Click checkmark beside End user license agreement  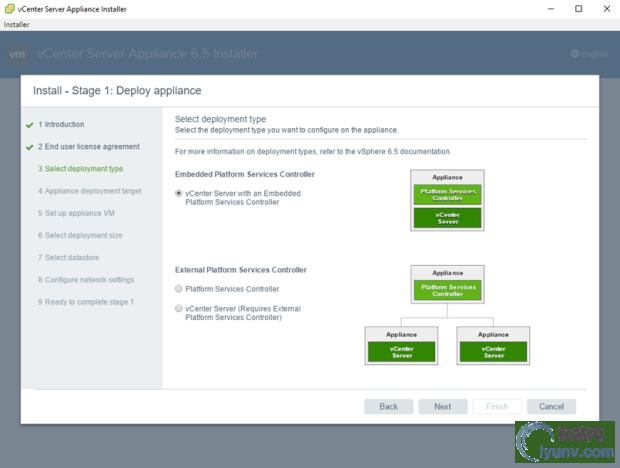coord(29,147)
